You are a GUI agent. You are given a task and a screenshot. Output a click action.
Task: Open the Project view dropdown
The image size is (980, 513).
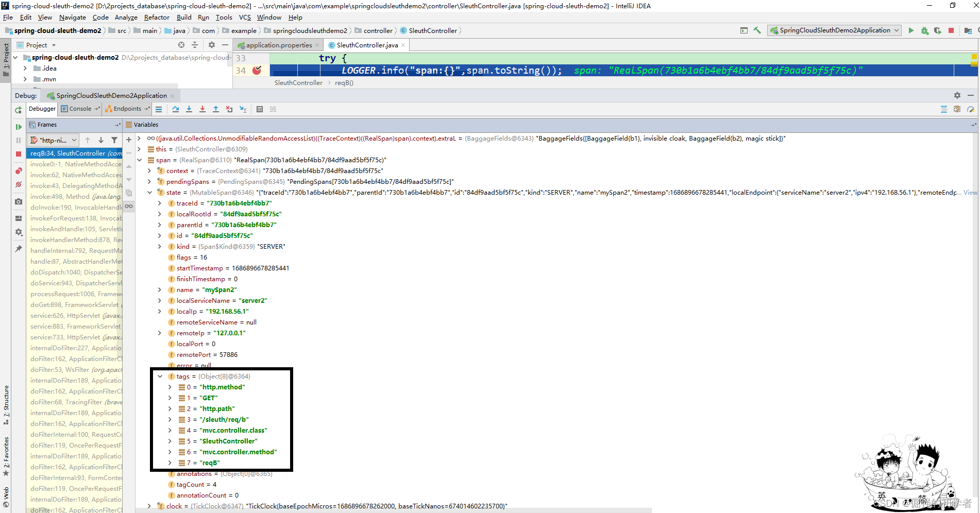point(36,45)
